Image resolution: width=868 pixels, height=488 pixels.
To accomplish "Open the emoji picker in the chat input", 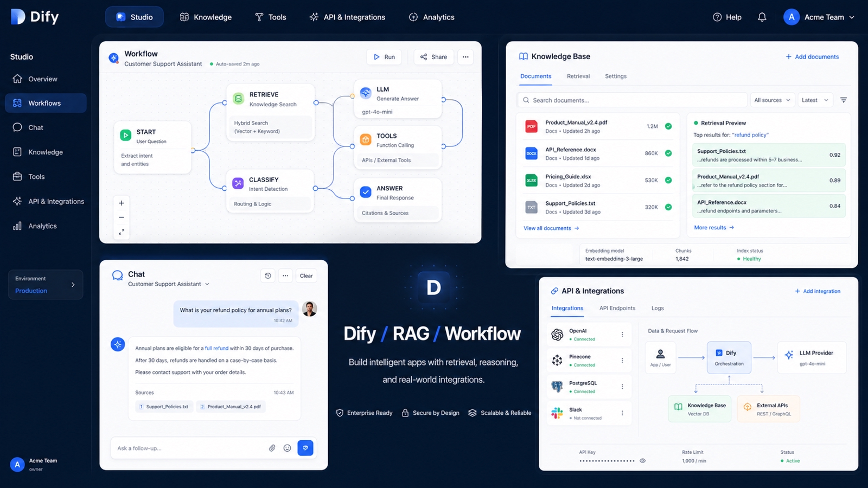I will coord(287,448).
